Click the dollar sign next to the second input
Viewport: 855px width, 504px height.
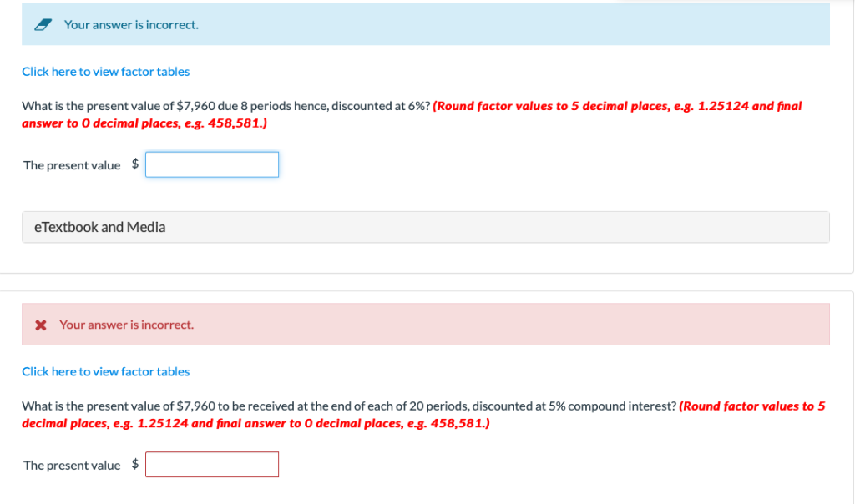pos(136,464)
